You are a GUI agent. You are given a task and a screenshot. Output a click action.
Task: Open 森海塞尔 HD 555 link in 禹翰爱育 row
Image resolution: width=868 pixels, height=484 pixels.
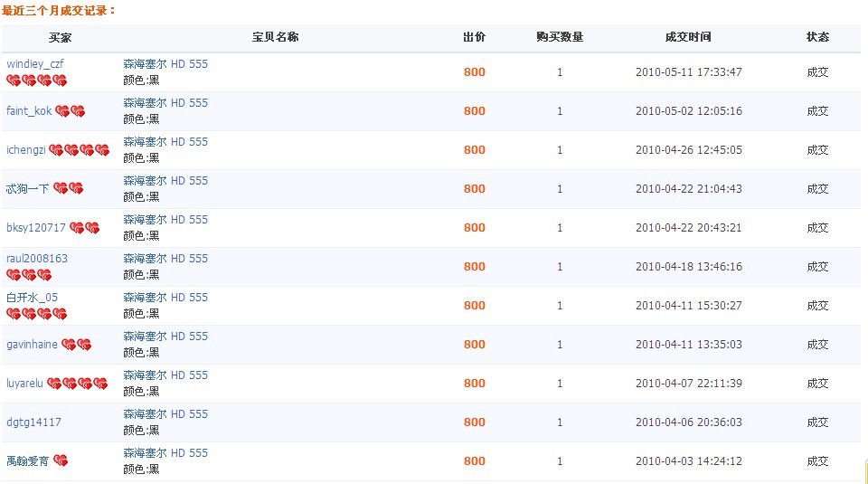[x=165, y=453]
